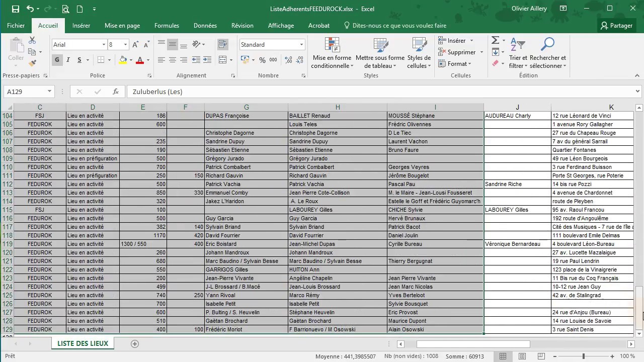Toggle underline formatting
The image size is (644, 362).
pyautogui.click(x=79, y=60)
